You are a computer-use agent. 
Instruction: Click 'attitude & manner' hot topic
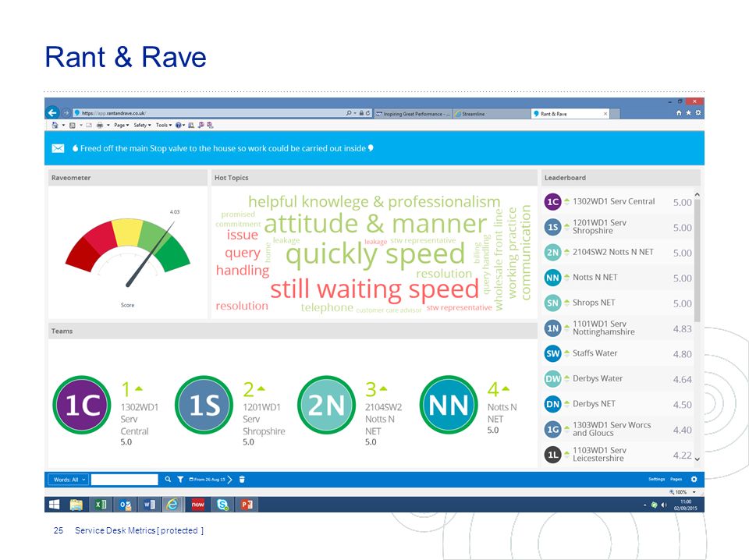point(375,224)
